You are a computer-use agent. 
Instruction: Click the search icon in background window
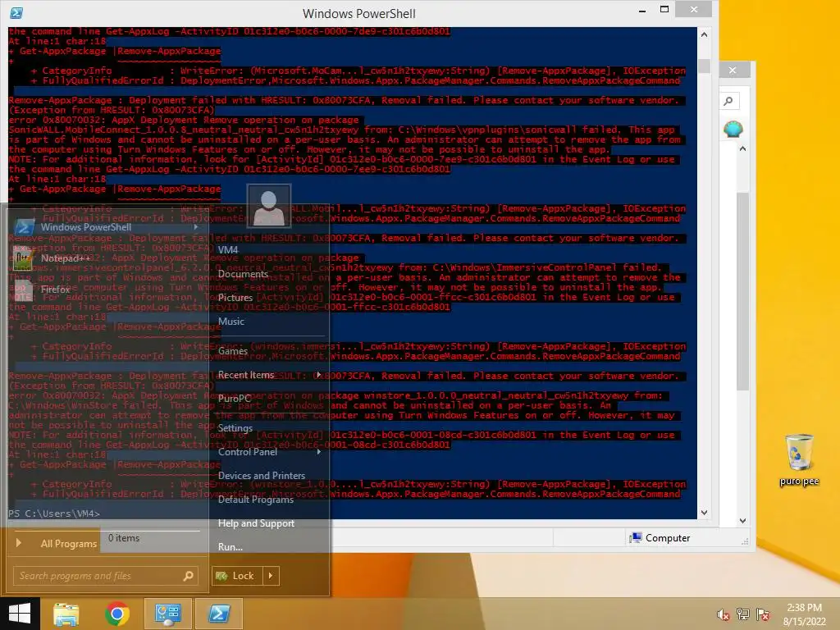[728, 101]
